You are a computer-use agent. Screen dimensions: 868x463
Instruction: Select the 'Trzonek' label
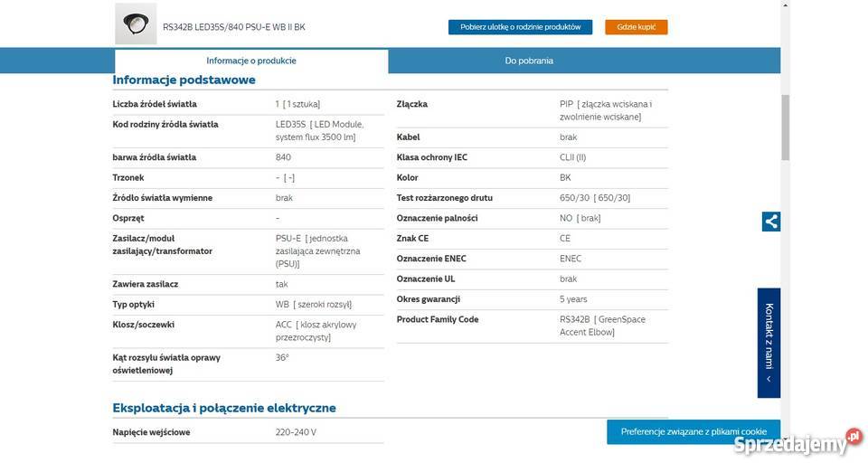pyautogui.click(x=127, y=178)
